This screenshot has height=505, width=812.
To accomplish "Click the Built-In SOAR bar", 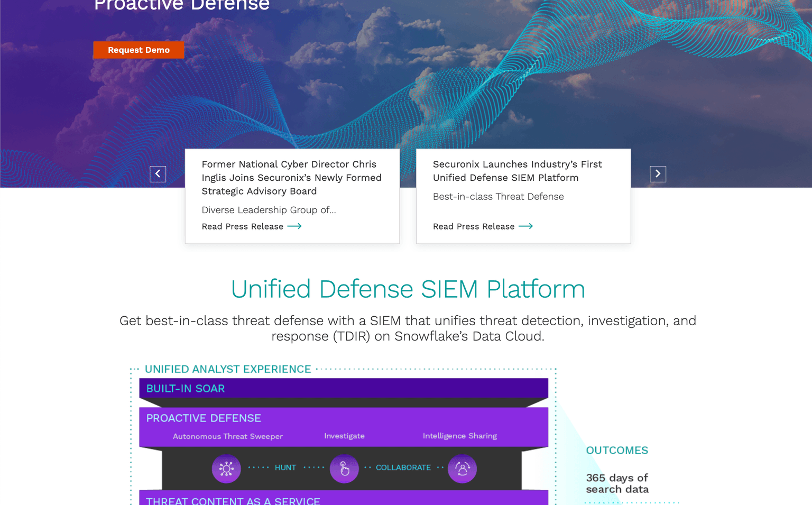I will pos(344,388).
